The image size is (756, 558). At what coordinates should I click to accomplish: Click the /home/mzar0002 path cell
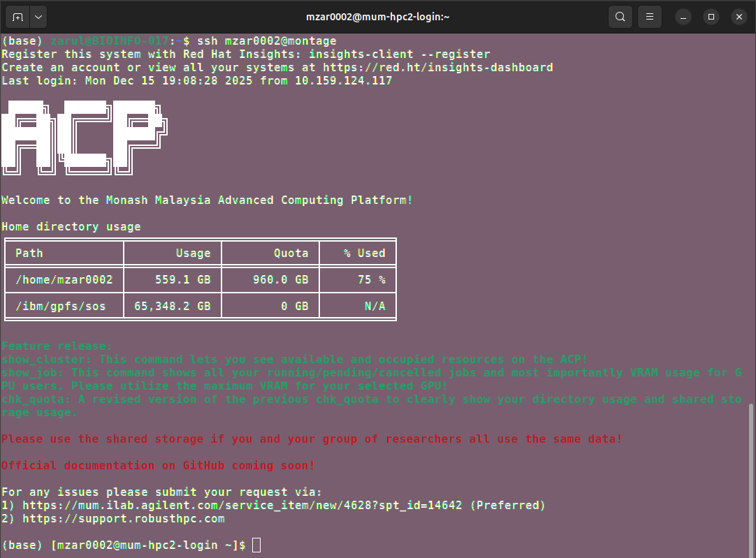[x=64, y=279]
